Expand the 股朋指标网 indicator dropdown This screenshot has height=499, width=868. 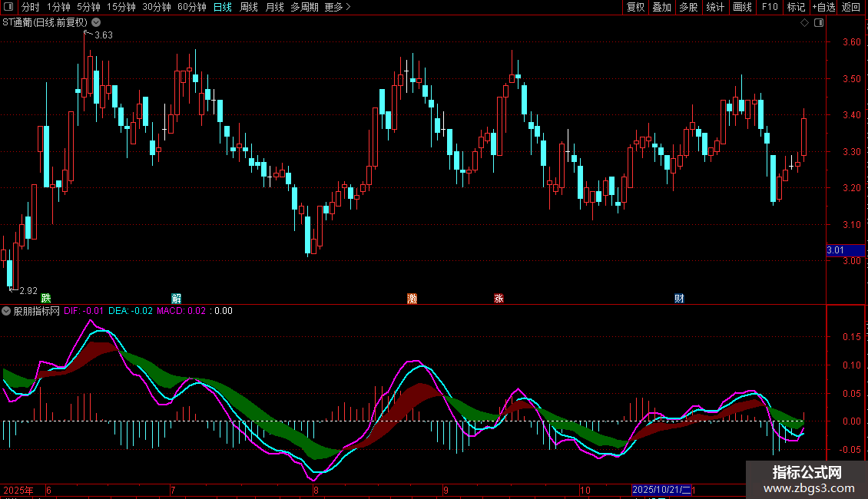point(7,311)
